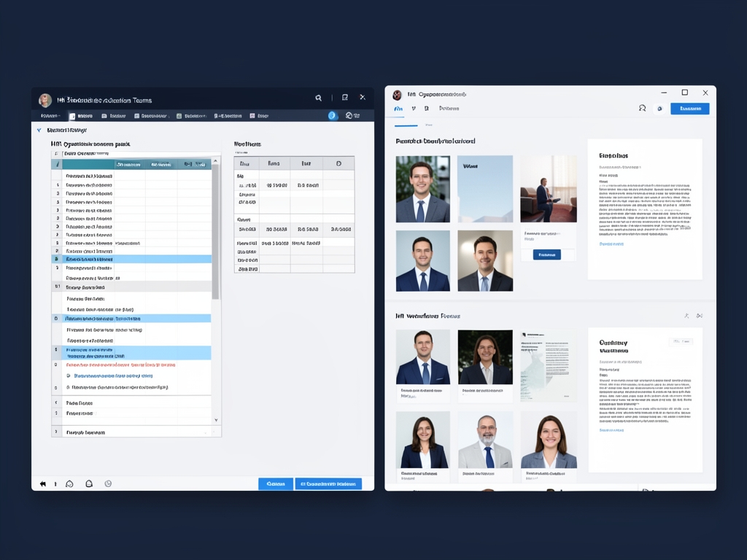Click the blue link under the lower-right text panel
This screenshot has width=747, height=560.
click(x=611, y=430)
